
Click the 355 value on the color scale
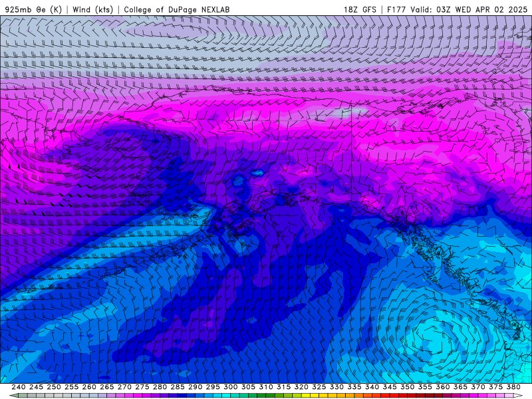pos(425,387)
